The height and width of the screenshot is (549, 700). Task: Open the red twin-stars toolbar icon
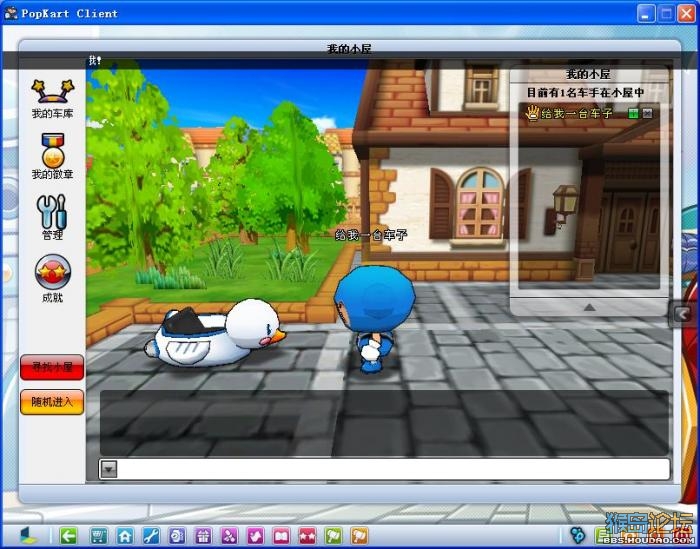(307, 535)
